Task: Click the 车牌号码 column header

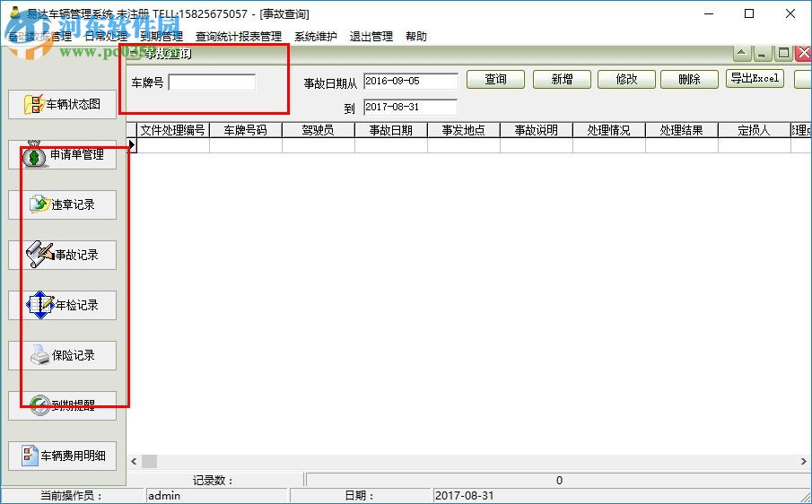Action: coord(246,130)
